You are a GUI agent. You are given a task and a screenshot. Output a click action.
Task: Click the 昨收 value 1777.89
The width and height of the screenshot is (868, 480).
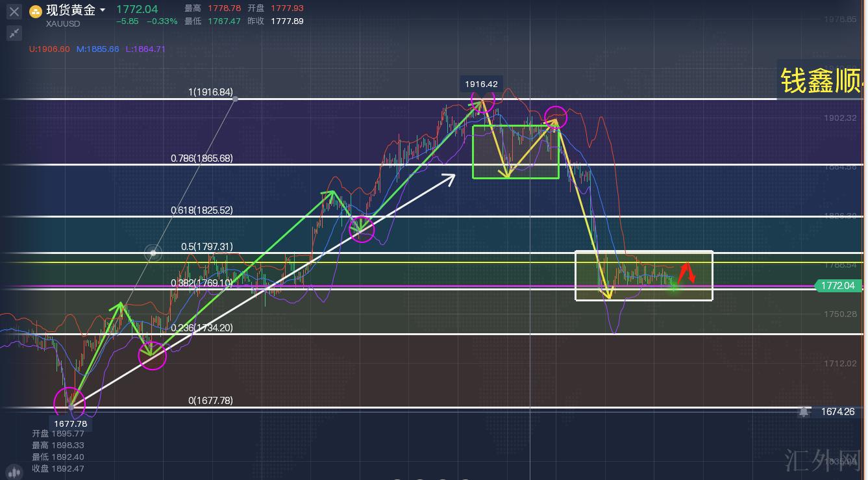click(287, 21)
